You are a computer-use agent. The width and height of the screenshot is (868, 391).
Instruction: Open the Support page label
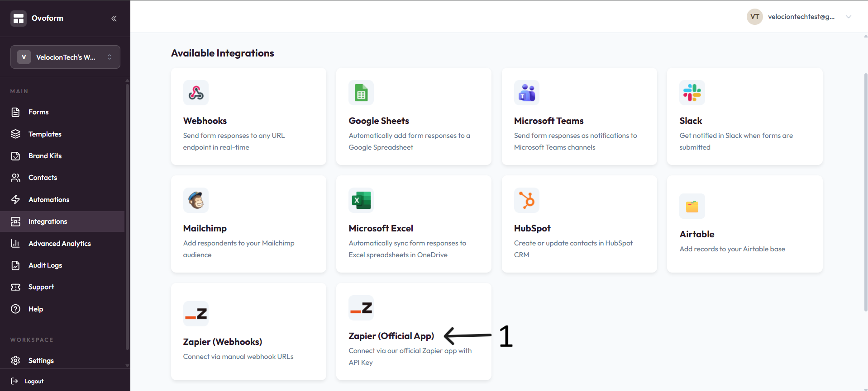[x=41, y=287]
